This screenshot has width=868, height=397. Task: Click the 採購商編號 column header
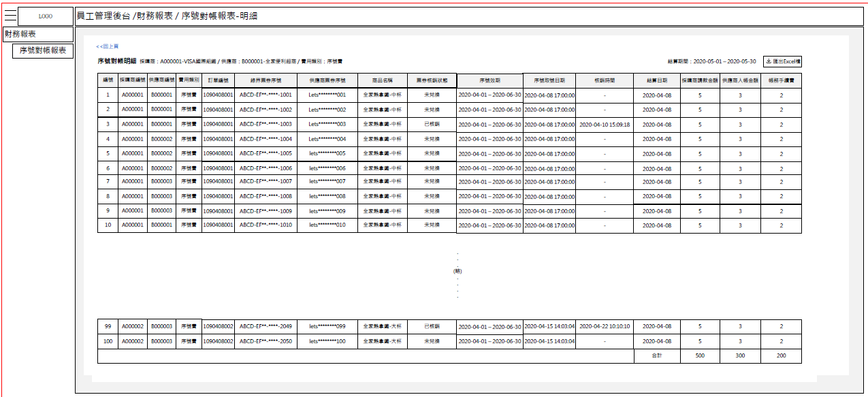tap(133, 80)
